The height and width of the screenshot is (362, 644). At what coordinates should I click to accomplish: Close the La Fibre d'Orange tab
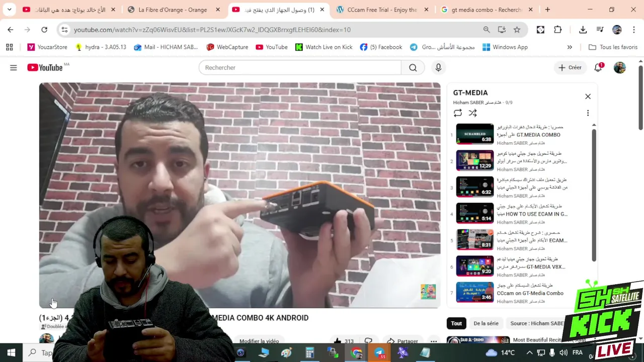point(217,10)
